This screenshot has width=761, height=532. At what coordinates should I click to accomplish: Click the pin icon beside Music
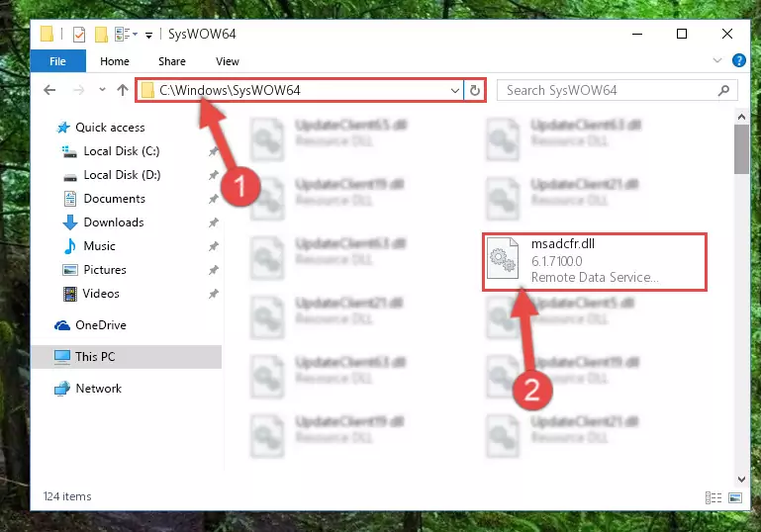[x=213, y=247]
